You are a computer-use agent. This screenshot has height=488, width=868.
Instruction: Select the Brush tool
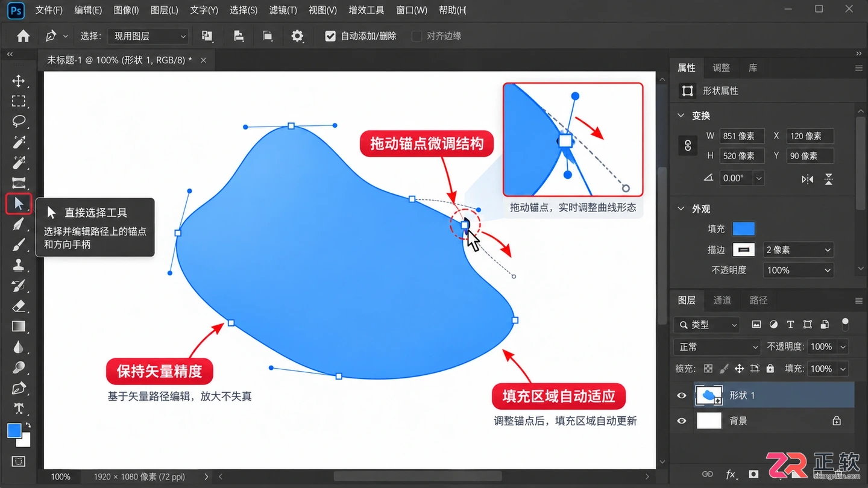tap(19, 245)
